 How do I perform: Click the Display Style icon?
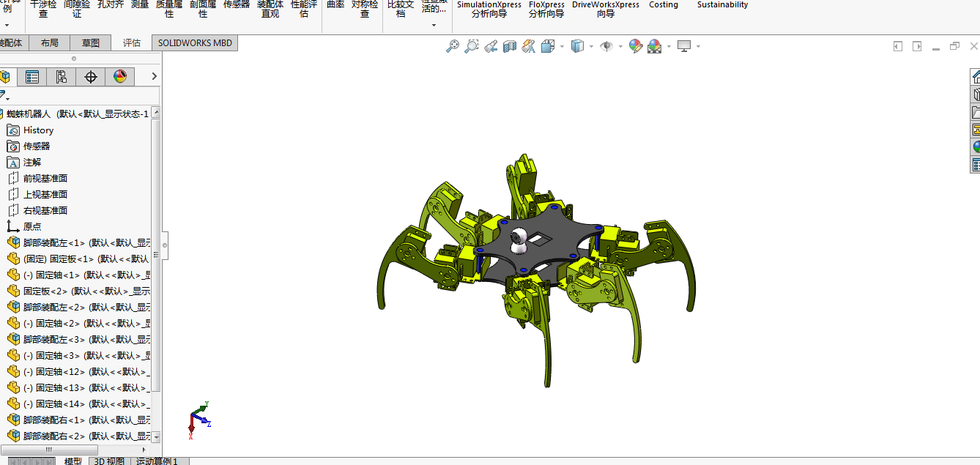[x=578, y=46]
